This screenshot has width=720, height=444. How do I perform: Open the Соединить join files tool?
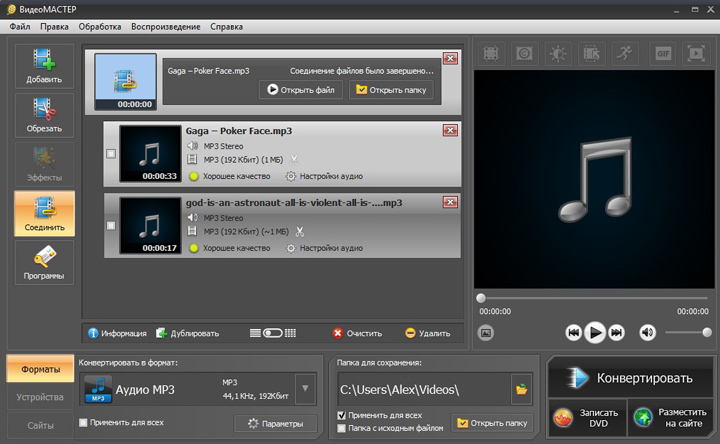tap(44, 214)
